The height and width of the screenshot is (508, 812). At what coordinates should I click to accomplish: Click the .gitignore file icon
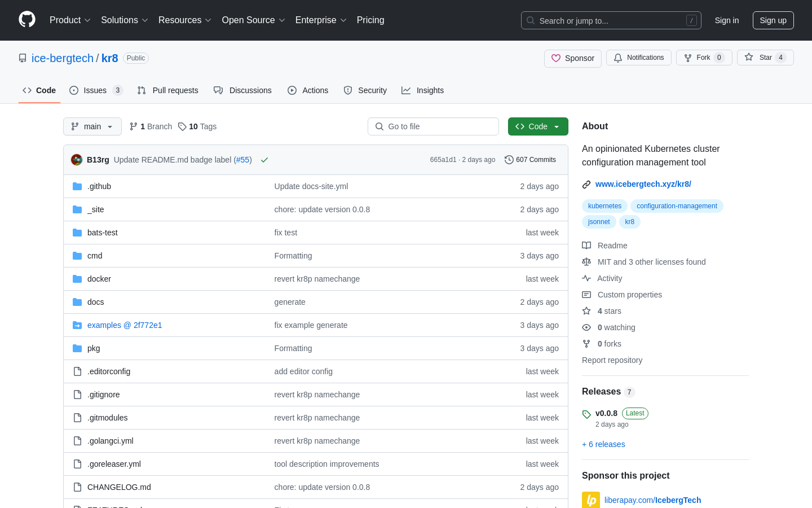coord(77,395)
